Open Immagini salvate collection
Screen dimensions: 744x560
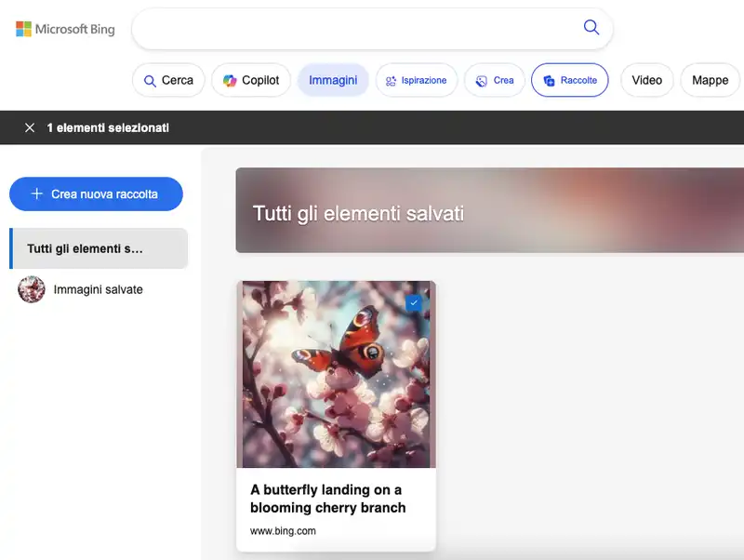coord(98,289)
